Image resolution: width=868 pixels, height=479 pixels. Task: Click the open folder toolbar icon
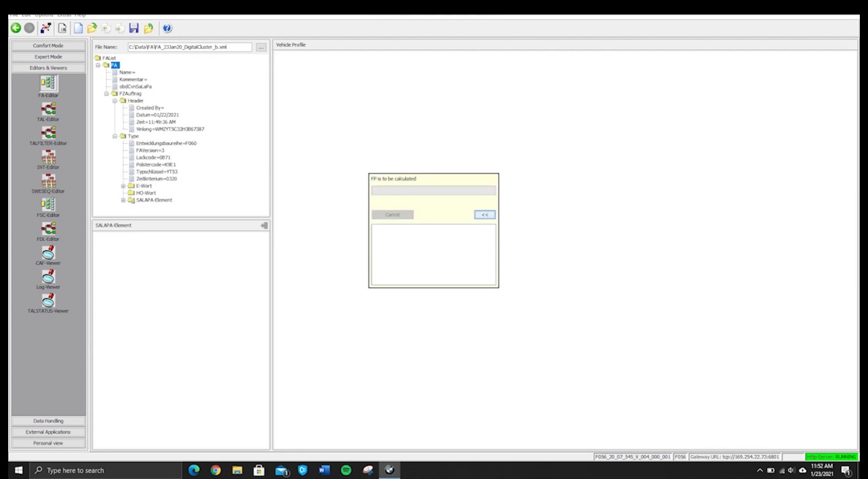(x=92, y=28)
